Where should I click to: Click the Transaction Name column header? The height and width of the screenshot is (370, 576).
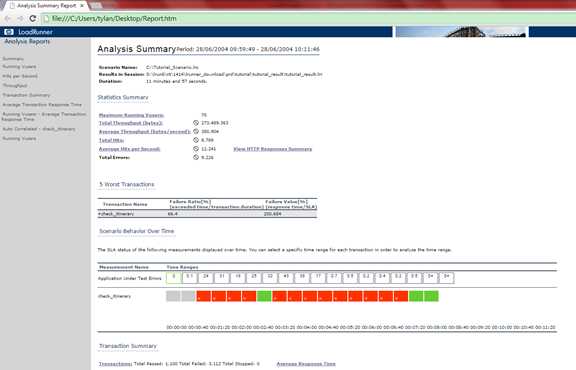pos(125,204)
